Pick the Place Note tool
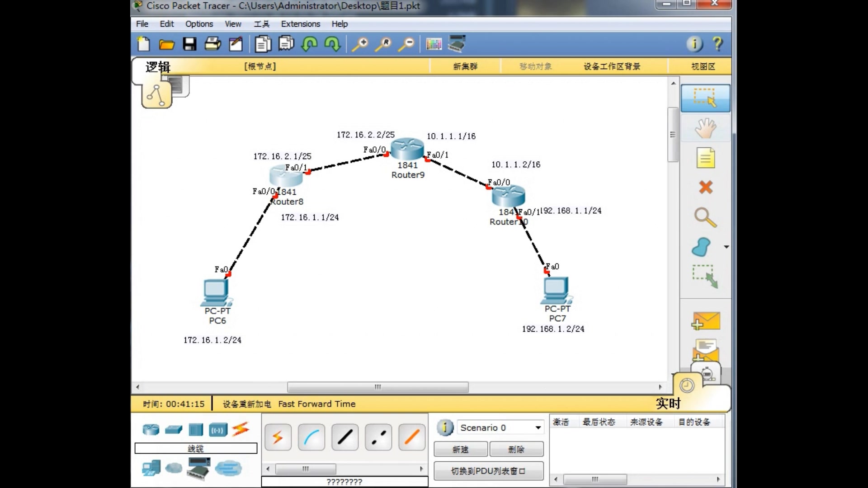The width and height of the screenshot is (868, 488). pyautogui.click(x=705, y=158)
